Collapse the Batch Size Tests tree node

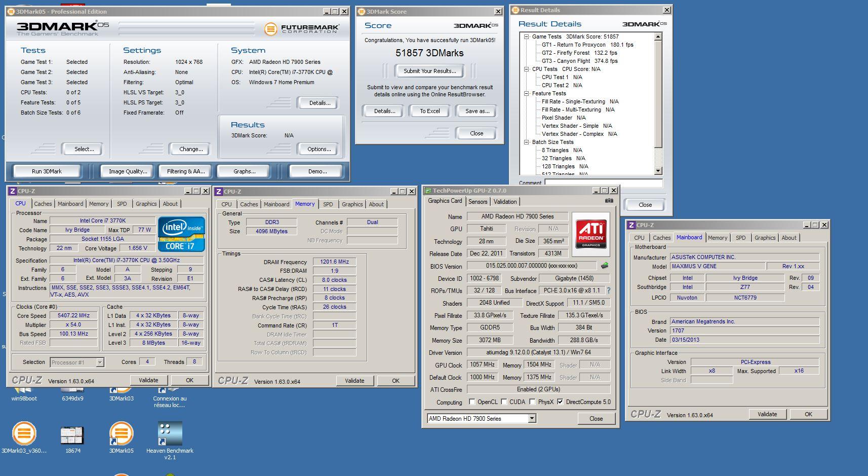tap(527, 142)
